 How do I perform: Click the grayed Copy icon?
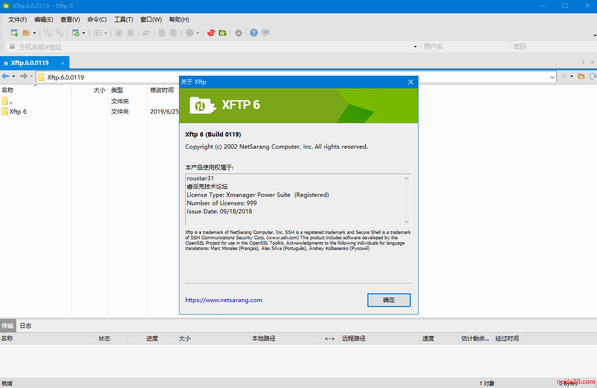[x=161, y=33]
